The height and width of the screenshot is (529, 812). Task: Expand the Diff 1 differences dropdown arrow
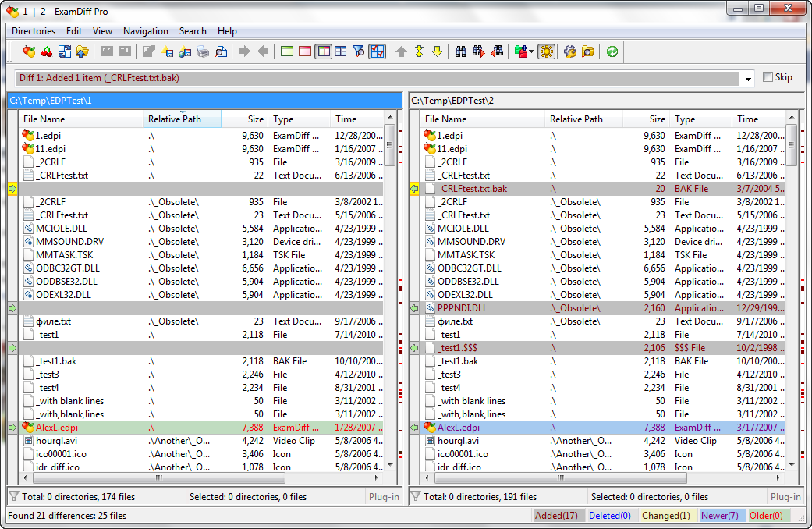tap(748, 79)
